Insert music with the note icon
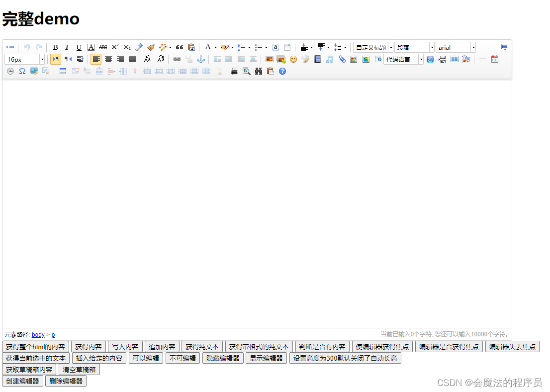Viewport: 550px width, 392px height. pyautogui.click(x=329, y=59)
